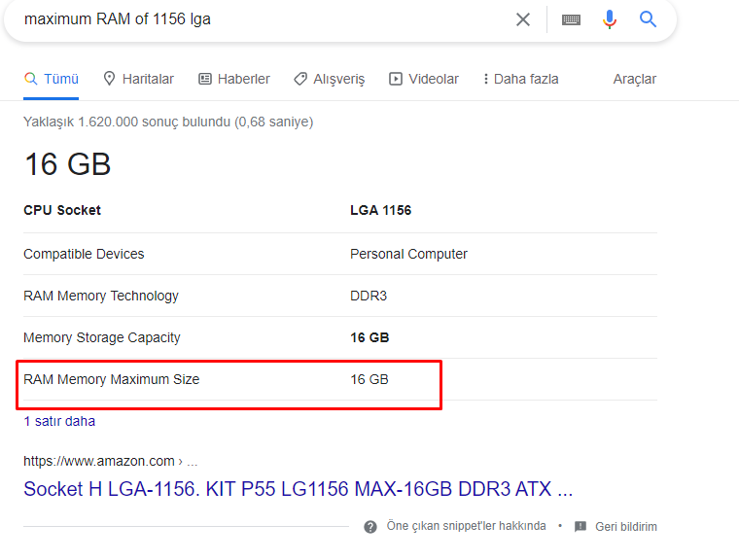This screenshot has height=560, width=739.
Task: Click the Haritalar map pin icon
Action: pyautogui.click(x=109, y=79)
